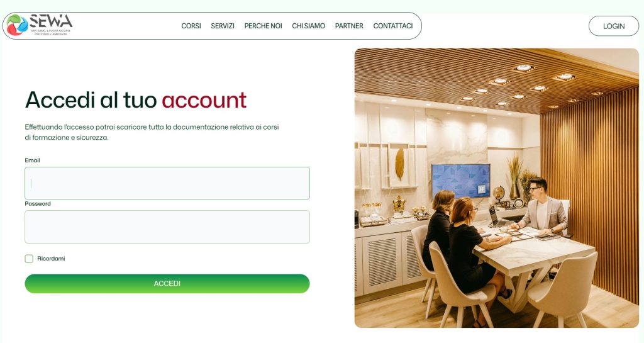The width and height of the screenshot is (644, 343).
Task: Click the office meeting photo
Action: coord(497,188)
